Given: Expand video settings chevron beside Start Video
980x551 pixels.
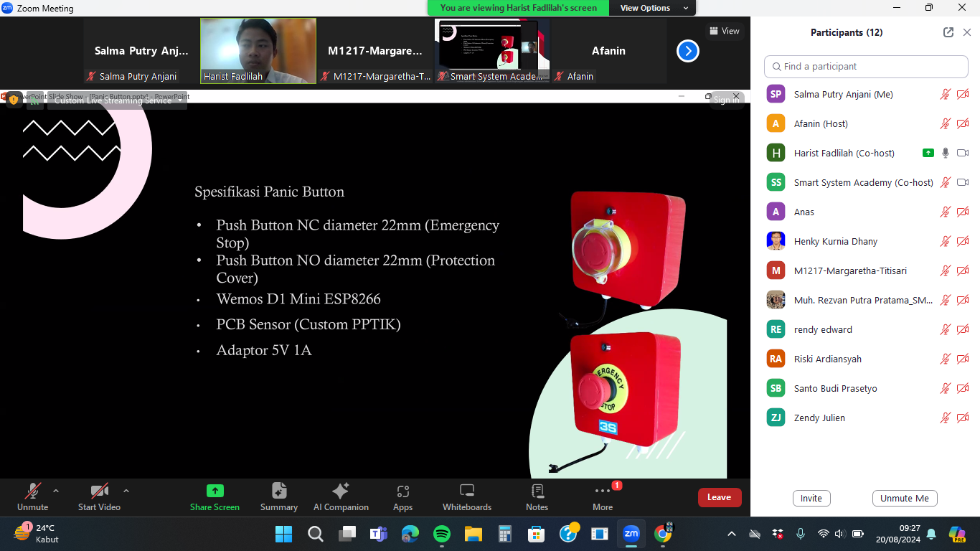Looking at the screenshot, I should pos(126,491).
